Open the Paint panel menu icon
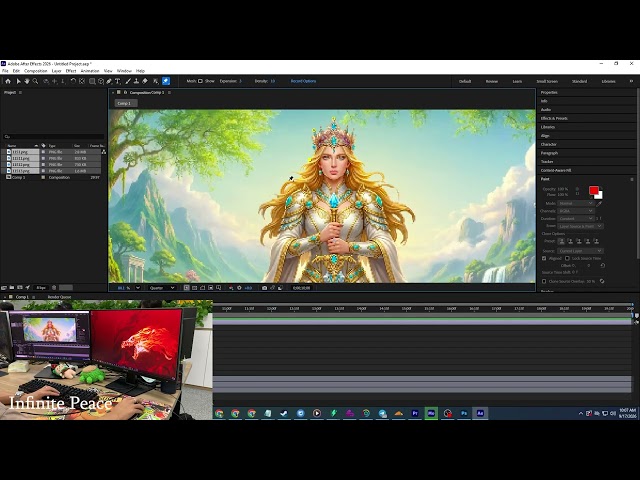The width and height of the screenshot is (640, 480). click(632, 179)
